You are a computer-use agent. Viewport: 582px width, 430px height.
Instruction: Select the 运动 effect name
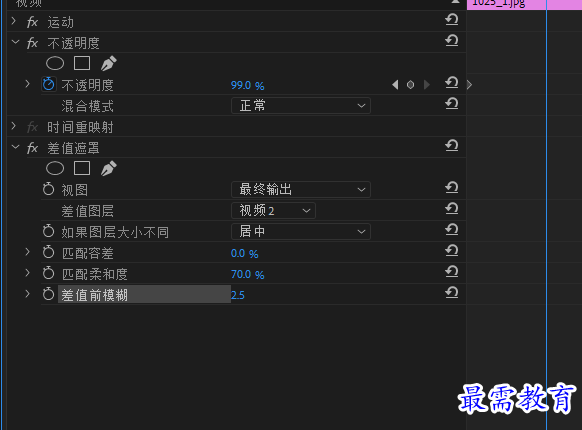click(61, 23)
